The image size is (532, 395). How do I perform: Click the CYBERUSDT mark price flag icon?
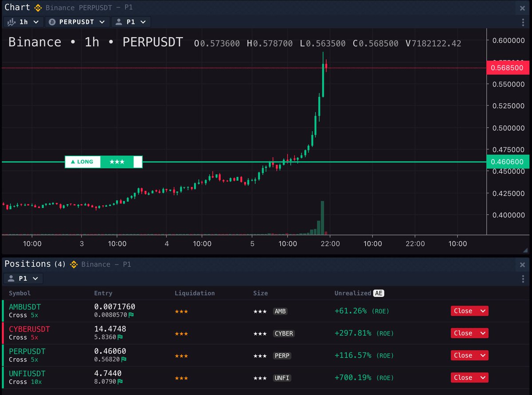[x=121, y=337]
